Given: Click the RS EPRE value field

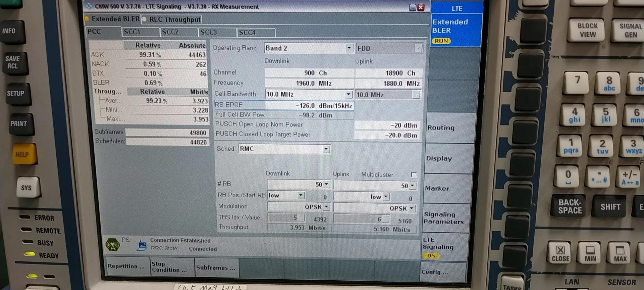Looking at the screenshot, I should click(x=309, y=106).
